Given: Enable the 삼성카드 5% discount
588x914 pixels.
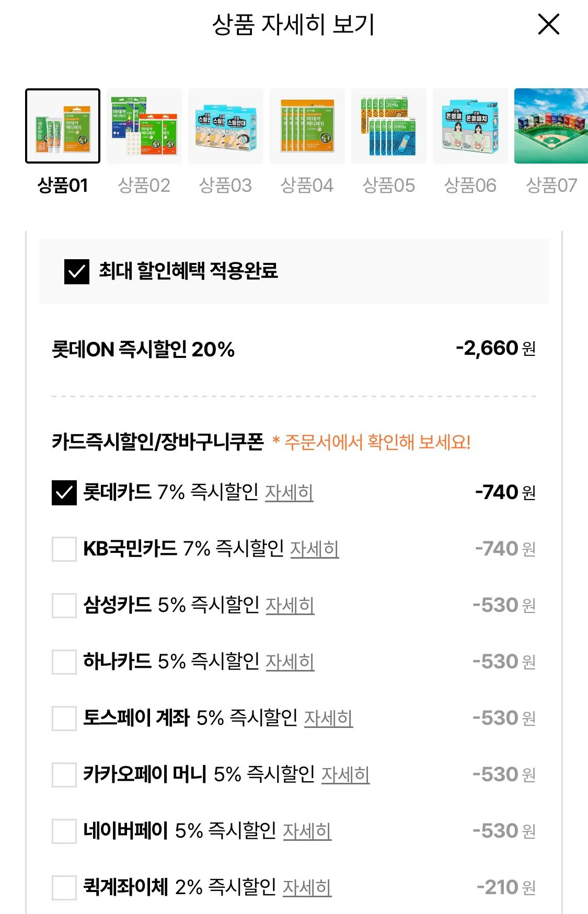Looking at the screenshot, I should tap(63, 605).
